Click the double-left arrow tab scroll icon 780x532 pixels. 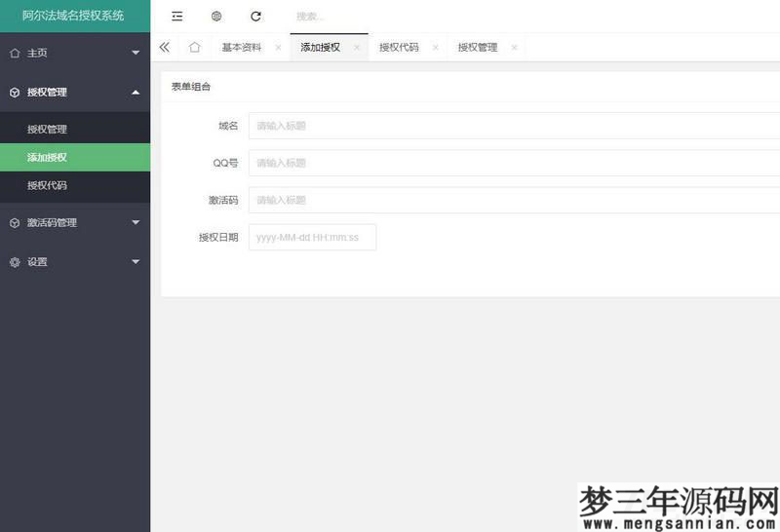pos(164,47)
